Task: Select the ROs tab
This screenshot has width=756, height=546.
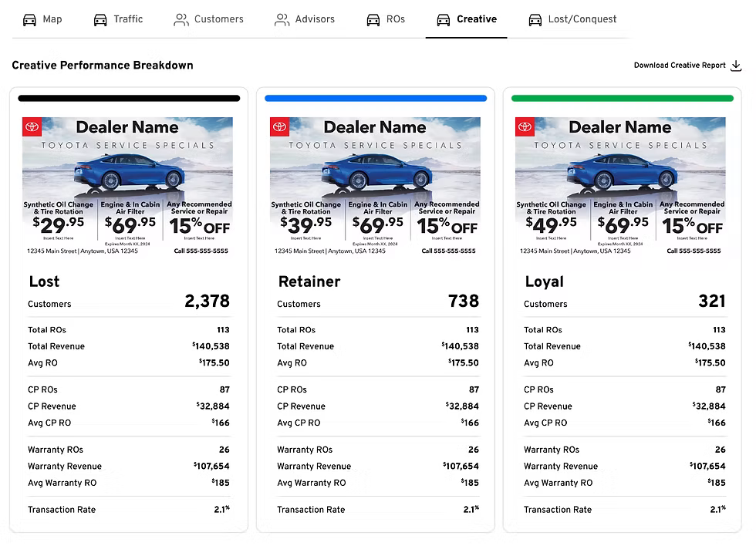Action: click(386, 19)
